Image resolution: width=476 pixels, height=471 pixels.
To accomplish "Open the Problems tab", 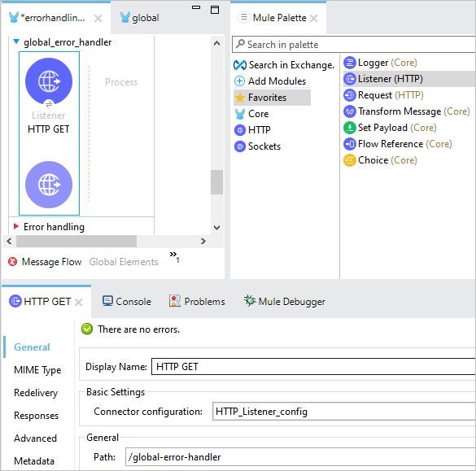I will [x=197, y=301].
